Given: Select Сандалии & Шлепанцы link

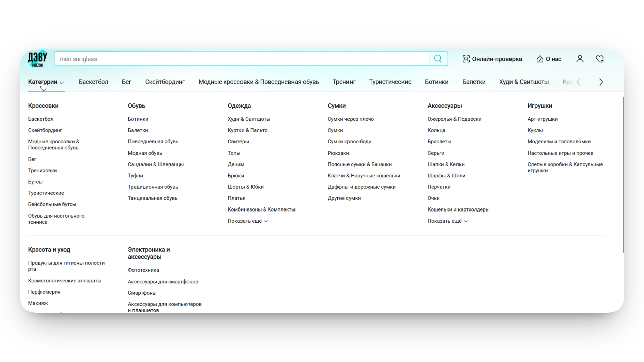Looking at the screenshot, I should [156, 164].
